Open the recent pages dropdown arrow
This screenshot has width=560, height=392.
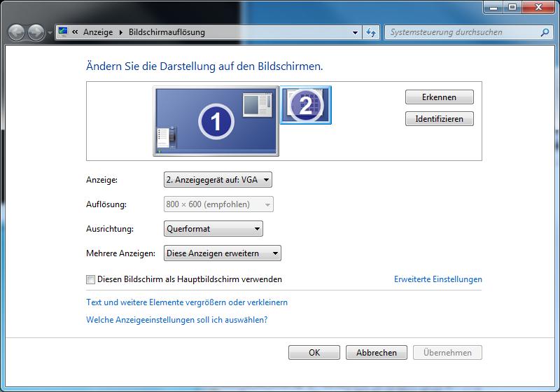tap(50, 32)
